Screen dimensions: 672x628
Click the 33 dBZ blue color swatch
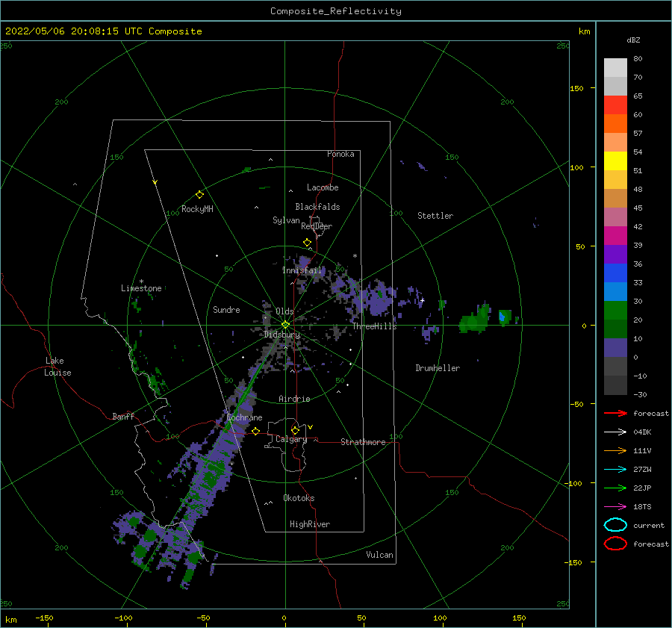click(x=615, y=273)
